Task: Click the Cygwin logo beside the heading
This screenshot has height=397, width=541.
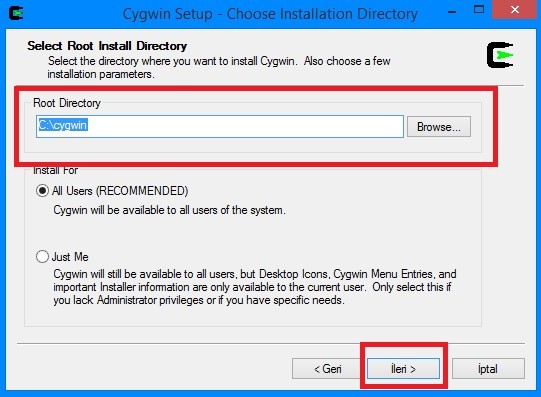Action: 500,55
